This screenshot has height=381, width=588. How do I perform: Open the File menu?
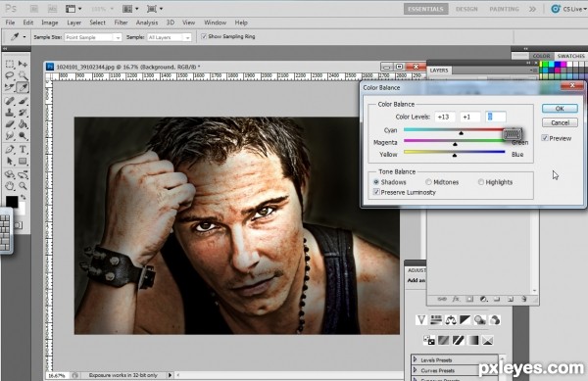pos(10,23)
